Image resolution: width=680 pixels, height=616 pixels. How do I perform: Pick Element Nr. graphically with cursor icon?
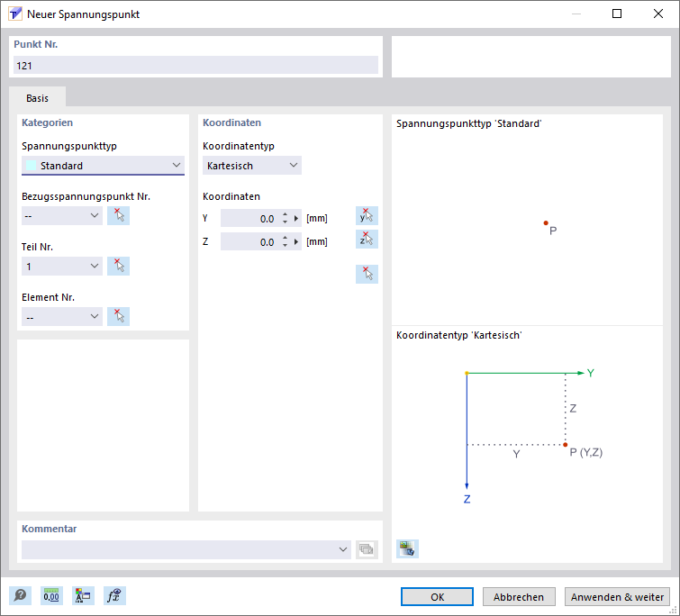[x=118, y=316]
